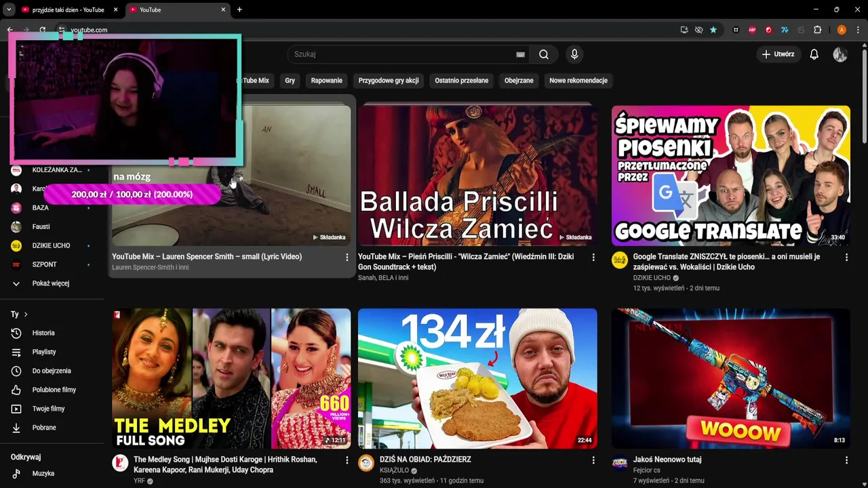Click the Pobrane download icon

pos(16,428)
